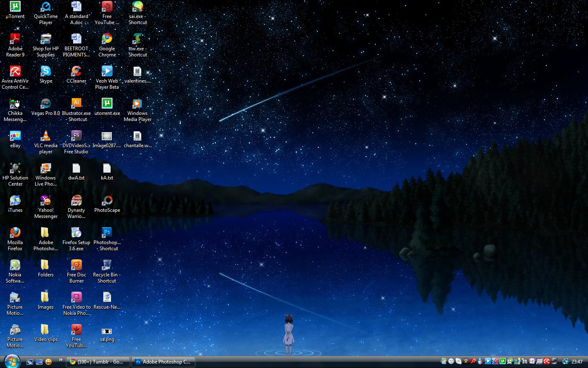Viewport: 588px width, 368px height.
Task: Launch the Illustrator.exe shortcut
Action: (76, 110)
